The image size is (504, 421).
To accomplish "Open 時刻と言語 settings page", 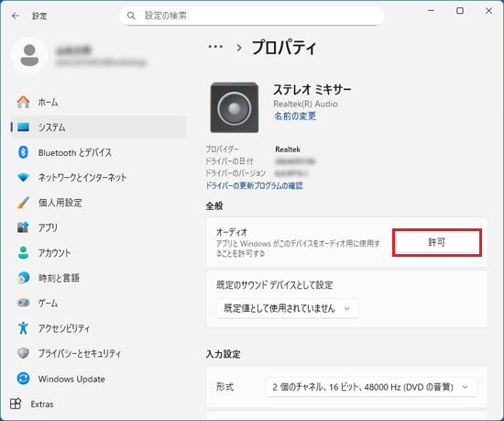I will 99,278.
